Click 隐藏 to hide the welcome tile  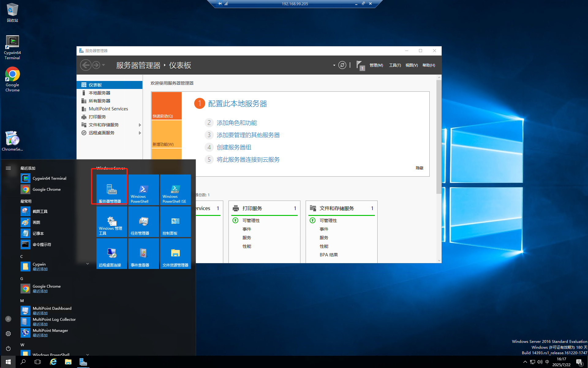click(419, 168)
